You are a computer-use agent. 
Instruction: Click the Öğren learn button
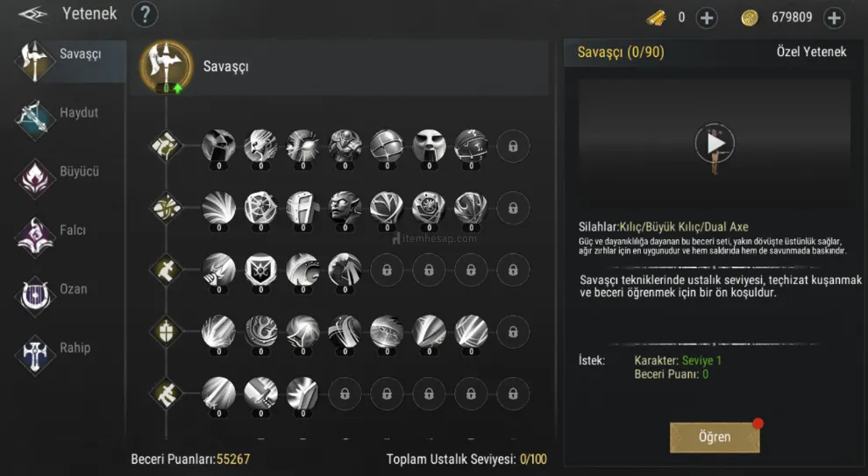pyautogui.click(x=715, y=437)
